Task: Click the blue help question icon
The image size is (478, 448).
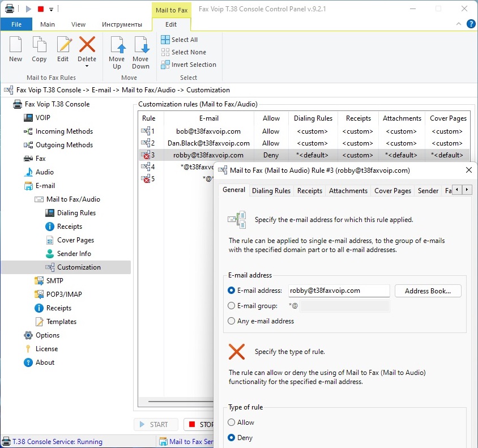Action: pos(471,24)
